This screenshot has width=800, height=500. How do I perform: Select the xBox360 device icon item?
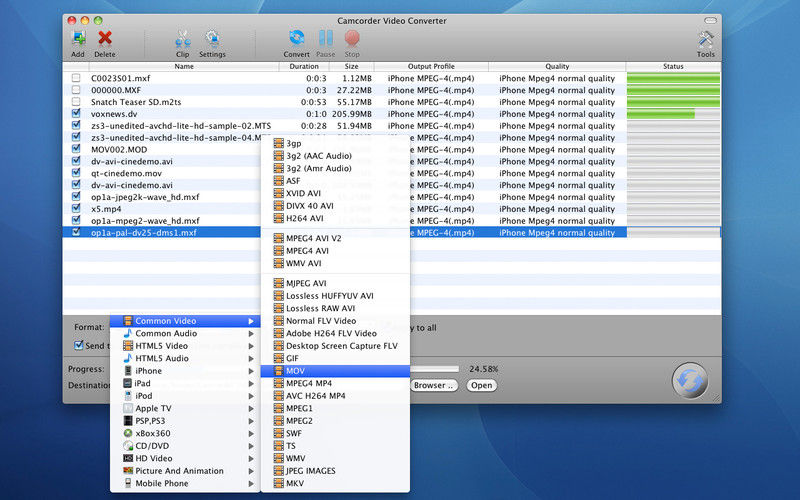coord(128,433)
